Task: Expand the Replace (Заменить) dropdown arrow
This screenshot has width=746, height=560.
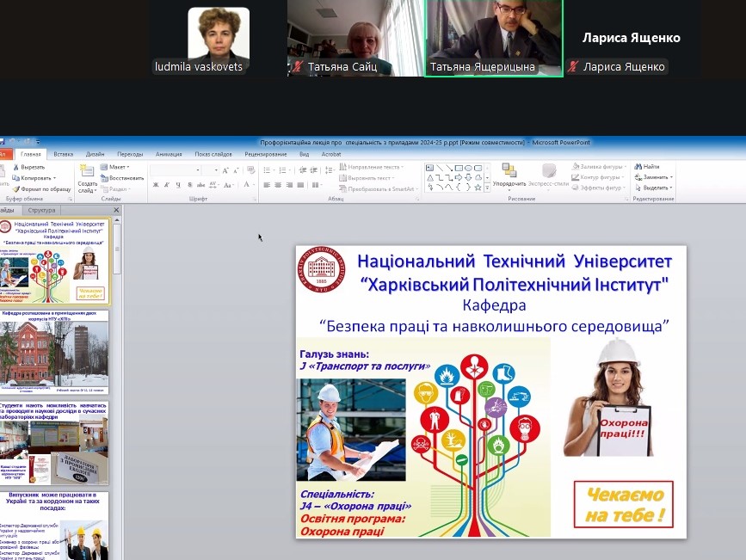Action: 672,177
